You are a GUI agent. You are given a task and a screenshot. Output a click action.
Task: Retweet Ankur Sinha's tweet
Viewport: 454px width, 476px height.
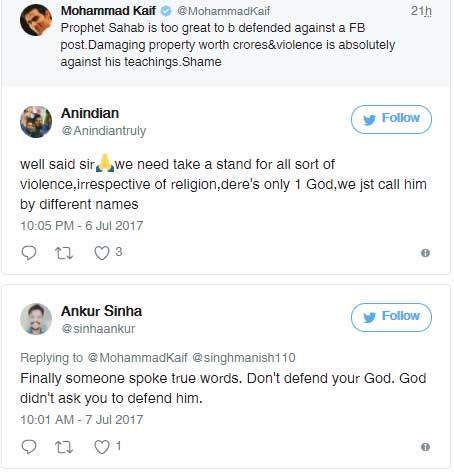[64, 447]
